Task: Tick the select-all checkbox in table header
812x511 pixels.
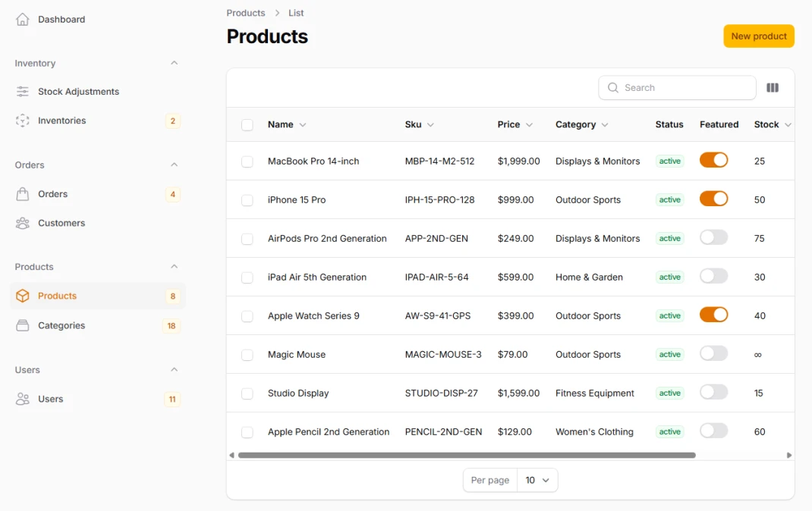Action: (x=247, y=125)
